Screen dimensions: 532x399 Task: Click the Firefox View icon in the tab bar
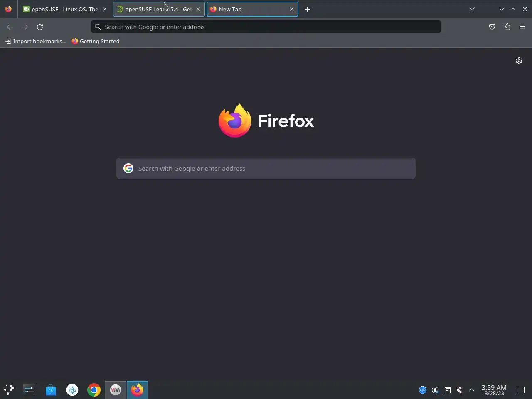8,9
